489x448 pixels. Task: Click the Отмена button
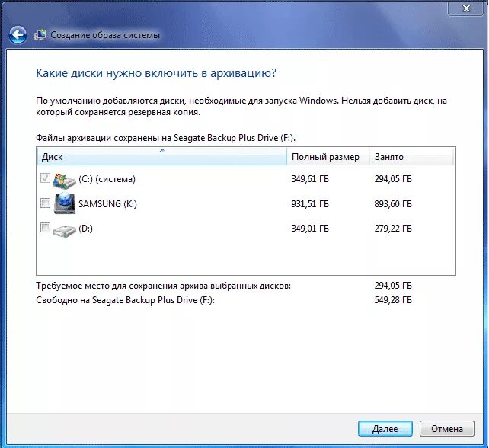click(447, 429)
